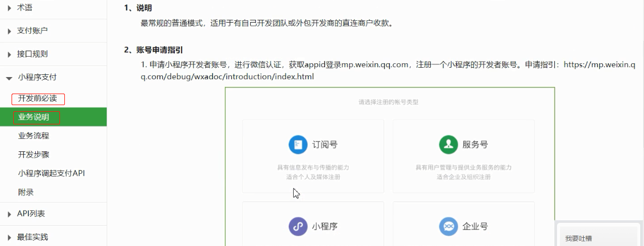This screenshot has height=246, width=644.
Task: Expand the API列表 section arrow
Action: coord(9,214)
